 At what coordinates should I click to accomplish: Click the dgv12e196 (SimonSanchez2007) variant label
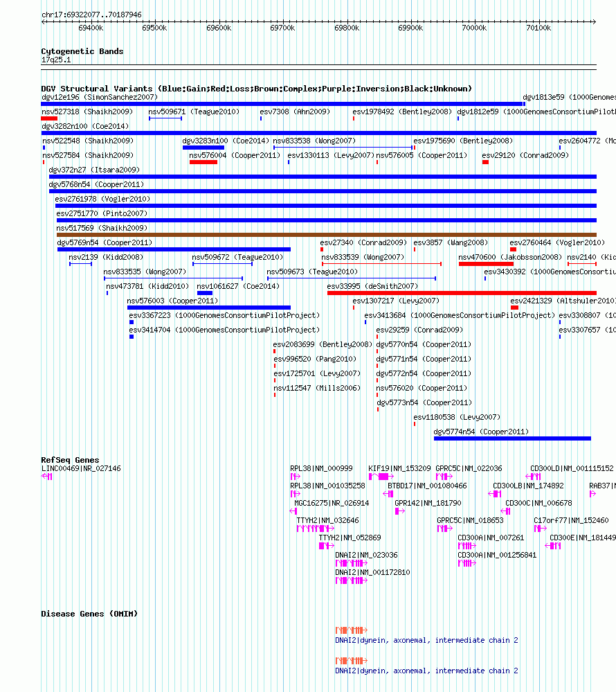click(x=100, y=97)
